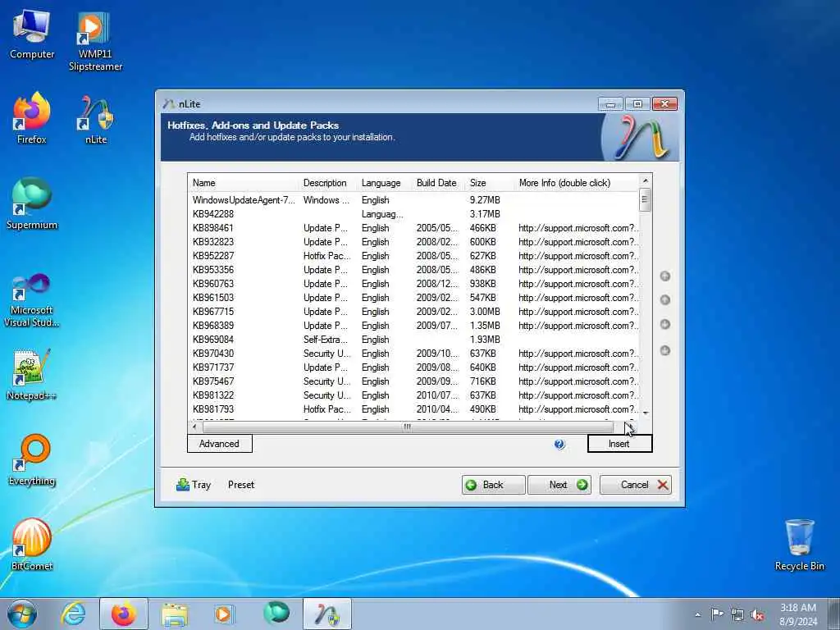The image size is (840, 630).
Task: Click the nLite taskbar button
Action: coord(327,614)
